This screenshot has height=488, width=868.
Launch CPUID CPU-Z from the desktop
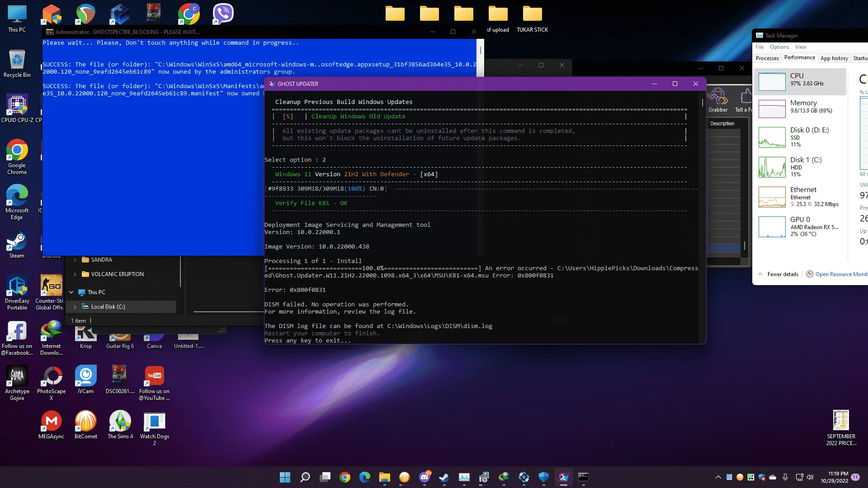(17, 108)
